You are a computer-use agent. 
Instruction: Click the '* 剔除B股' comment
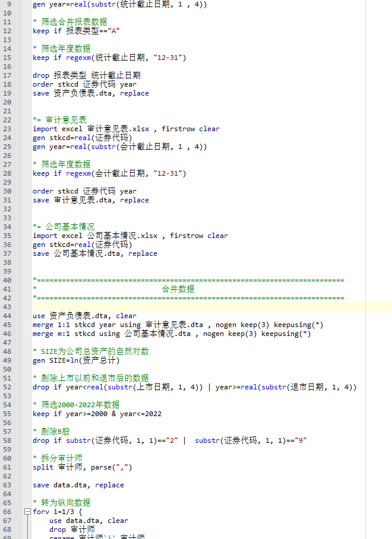53,432
